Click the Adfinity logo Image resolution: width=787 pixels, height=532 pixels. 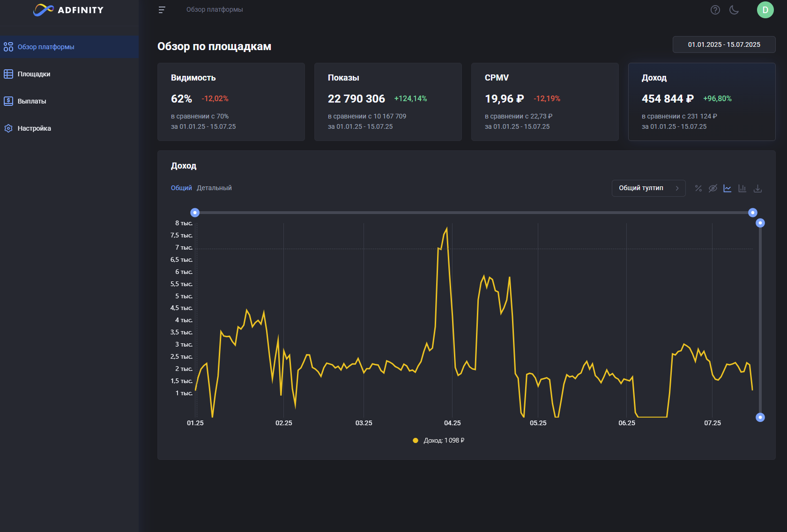point(68,10)
